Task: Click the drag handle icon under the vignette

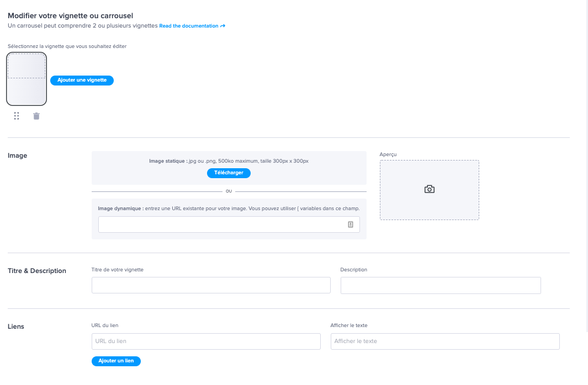Action: click(17, 116)
